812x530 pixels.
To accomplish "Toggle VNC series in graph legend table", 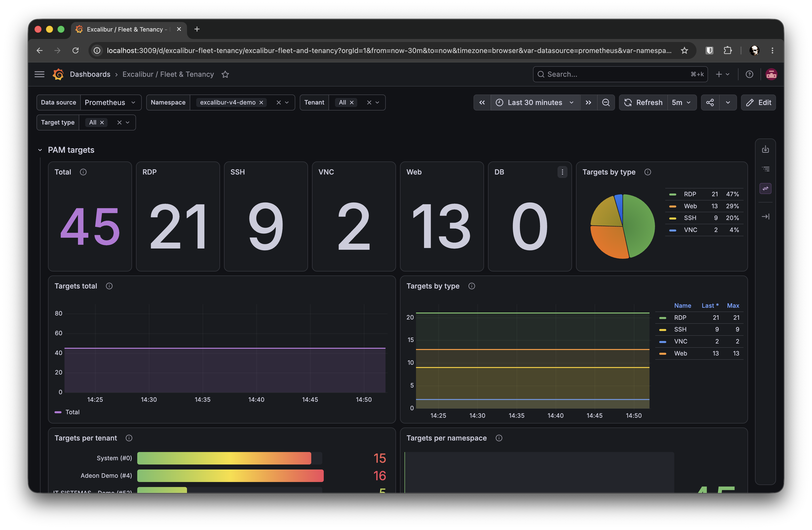I will point(680,341).
